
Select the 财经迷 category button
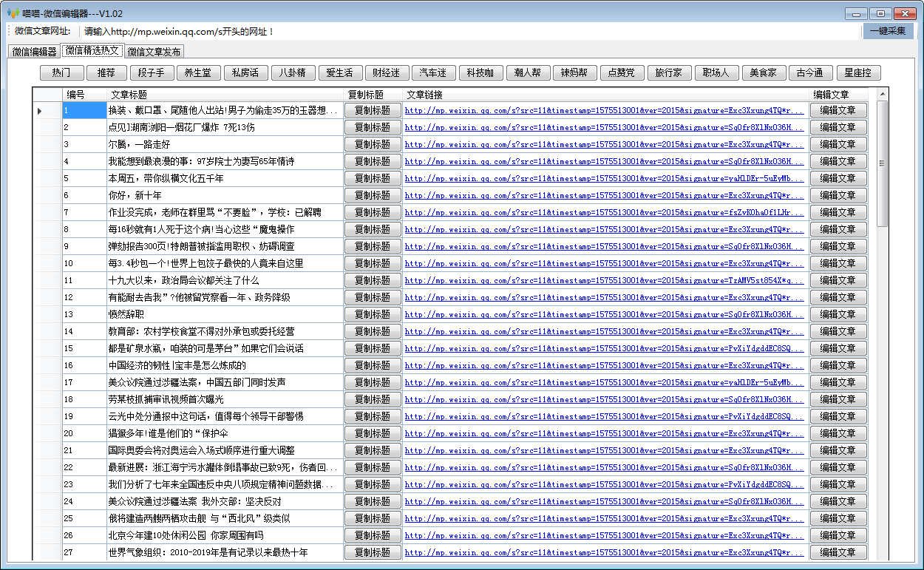click(387, 72)
